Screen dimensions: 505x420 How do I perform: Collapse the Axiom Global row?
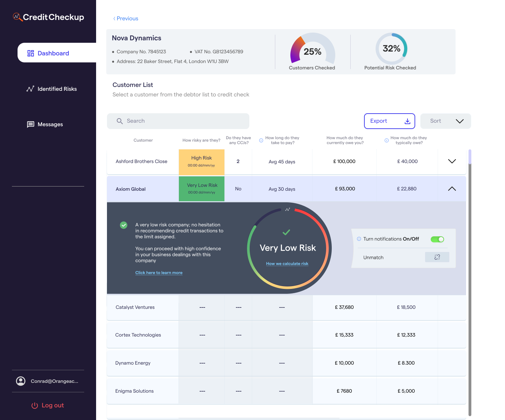pos(452,189)
